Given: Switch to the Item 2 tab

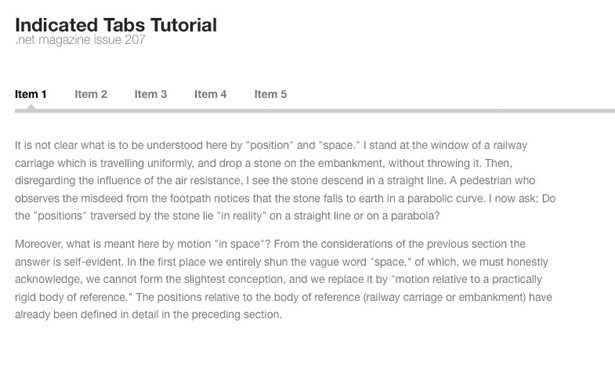Looking at the screenshot, I should [x=91, y=95].
